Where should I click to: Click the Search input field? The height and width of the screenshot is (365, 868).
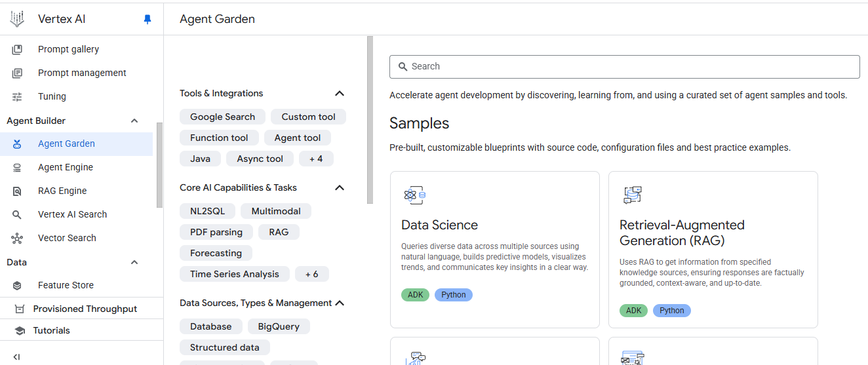click(x=625, y=66)
